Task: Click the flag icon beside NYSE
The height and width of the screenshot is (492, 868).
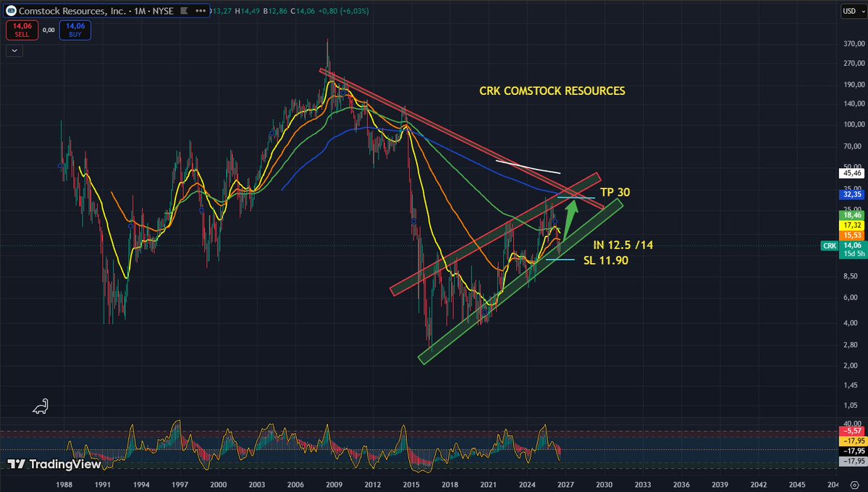Action: click(x=184, y=11)
